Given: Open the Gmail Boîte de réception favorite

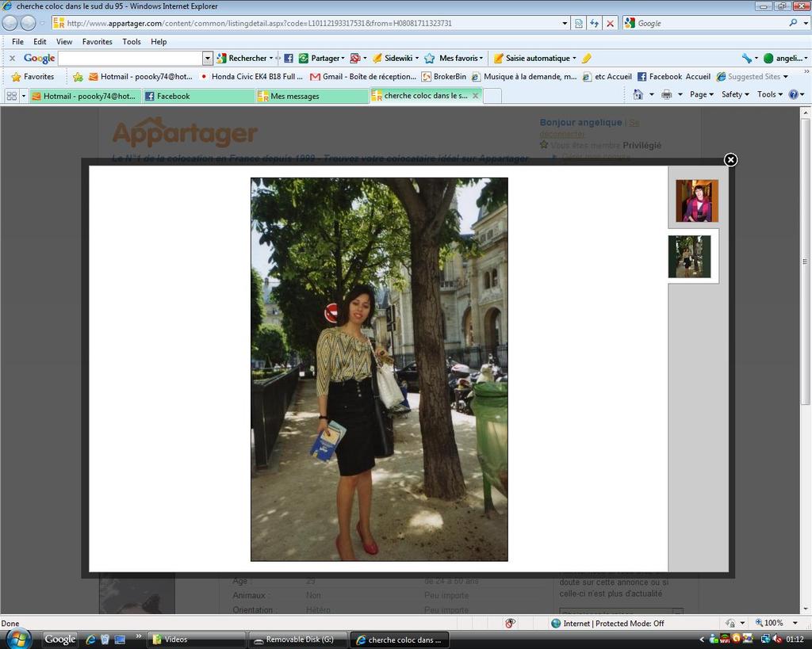Looking at the screenshot, I should (363, 77).
